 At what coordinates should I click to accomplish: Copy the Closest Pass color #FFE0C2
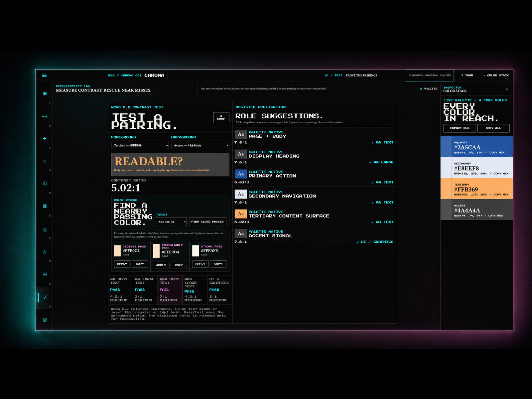tap(140, 264)
